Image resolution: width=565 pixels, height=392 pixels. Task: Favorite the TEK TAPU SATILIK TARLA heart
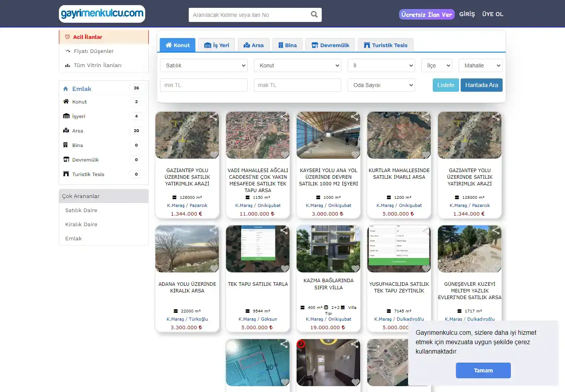click(x=285, y=268)
